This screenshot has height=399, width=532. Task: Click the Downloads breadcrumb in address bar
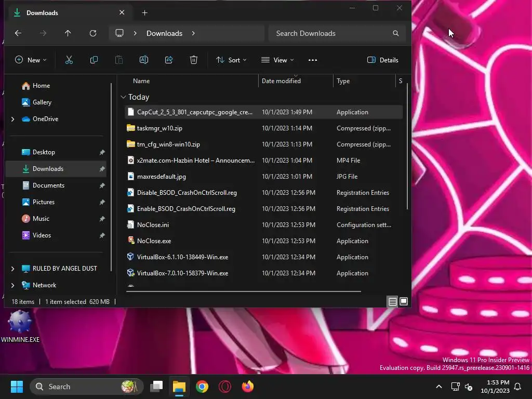point(165,33)
